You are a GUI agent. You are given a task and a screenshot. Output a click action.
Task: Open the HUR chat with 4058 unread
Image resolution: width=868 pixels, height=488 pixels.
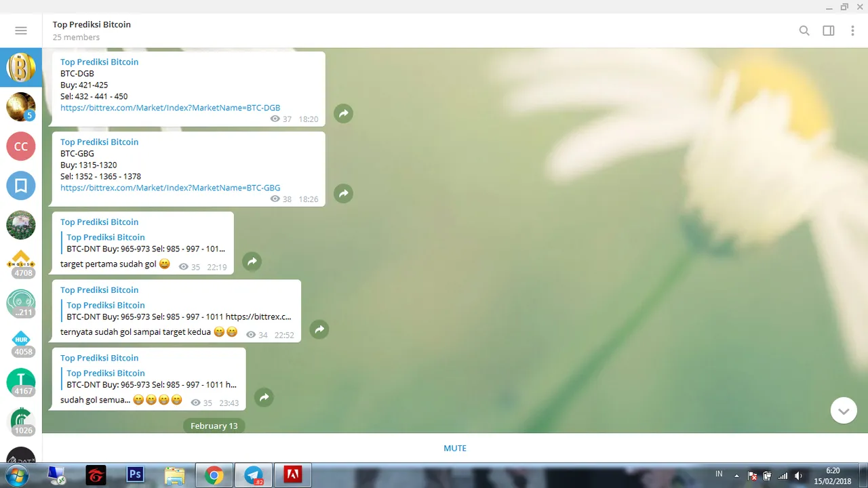(21, 343)
